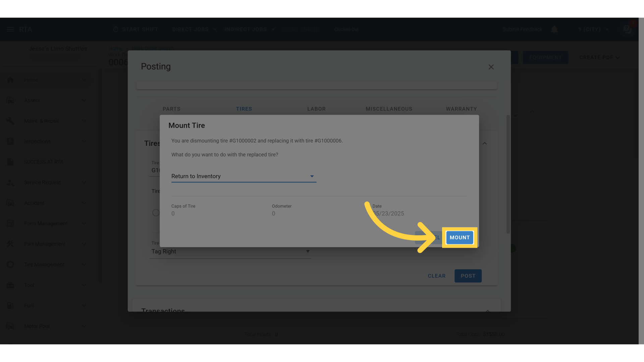644x362 pixels.
Task: Switch to the Parts tab
Action: 171,109
